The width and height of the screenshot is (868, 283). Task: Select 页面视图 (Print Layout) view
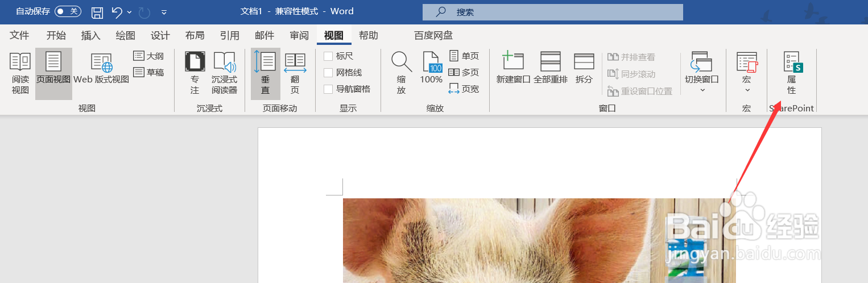(53, 74)
